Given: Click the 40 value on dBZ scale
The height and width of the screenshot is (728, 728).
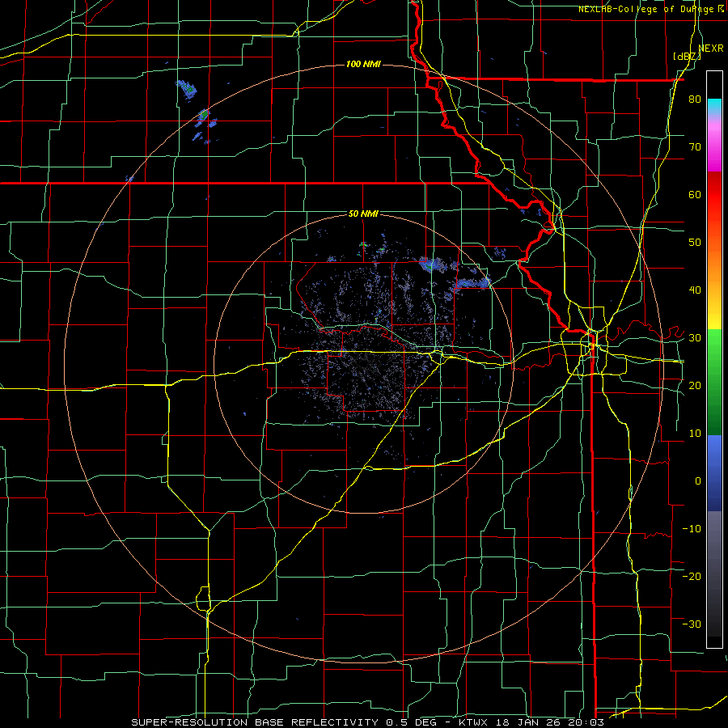Looking at the screenshot, I should tap(695, 290).
